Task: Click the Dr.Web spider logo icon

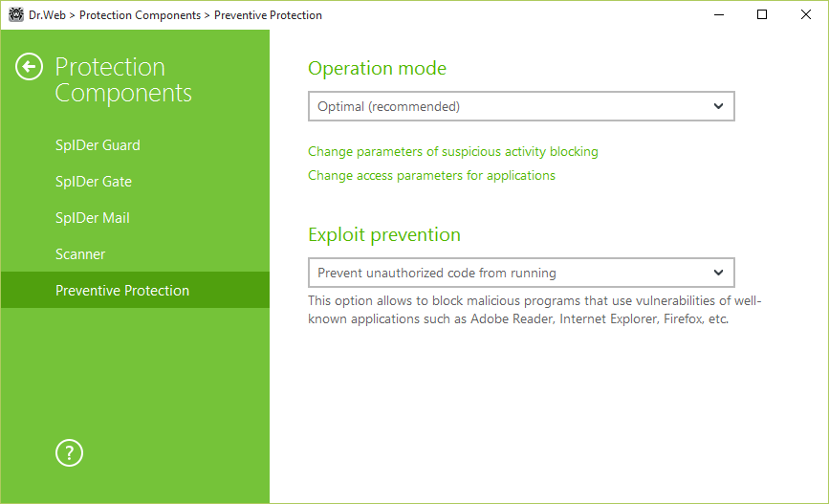Action: (15, 15)
